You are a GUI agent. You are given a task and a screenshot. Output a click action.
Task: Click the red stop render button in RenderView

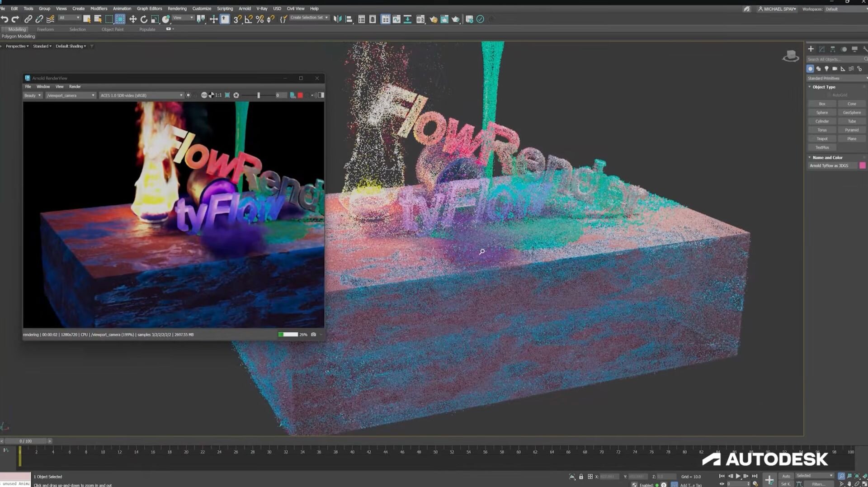[x=300, y=95]
